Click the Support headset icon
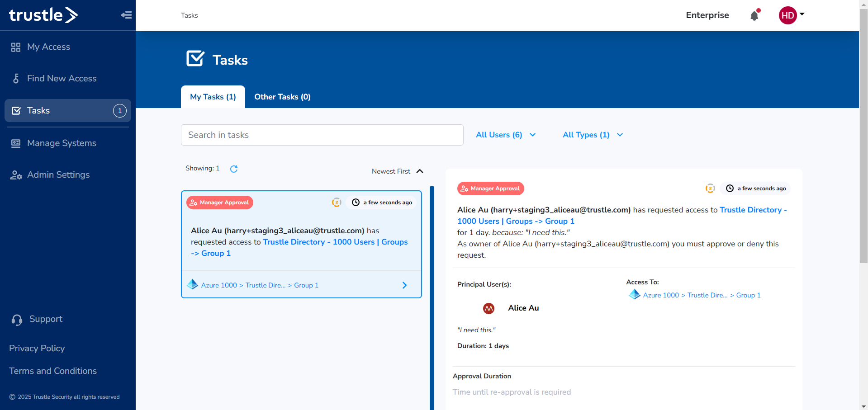The width and height of the screenshot is (868, 410). click(x=17, y=320)
